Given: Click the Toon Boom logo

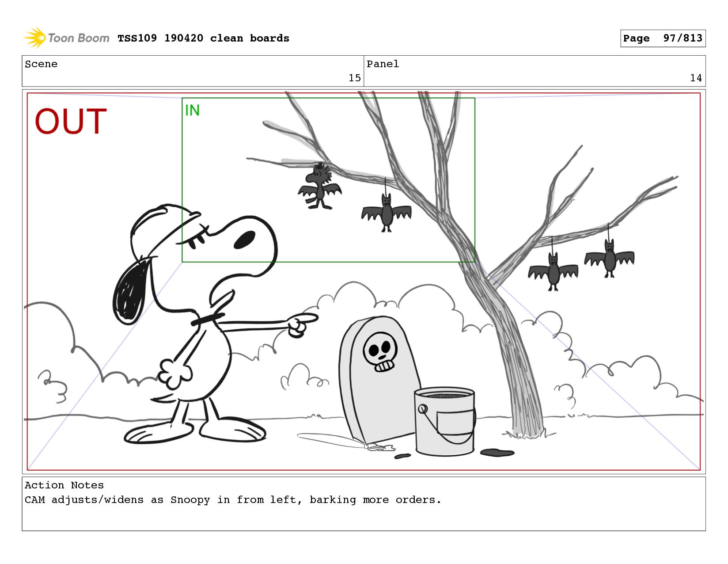Looking at the screenshot, I should point(66,38).
